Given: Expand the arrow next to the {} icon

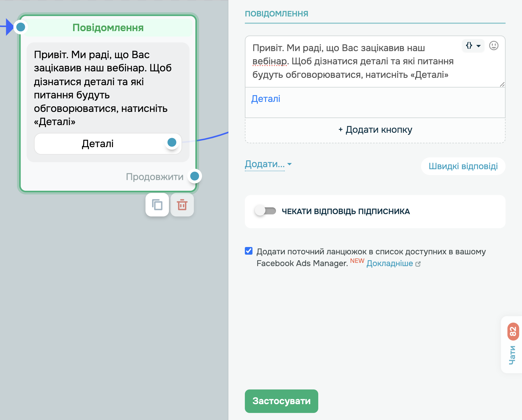Looking at the screenshot, I should (x=479, y=46).
